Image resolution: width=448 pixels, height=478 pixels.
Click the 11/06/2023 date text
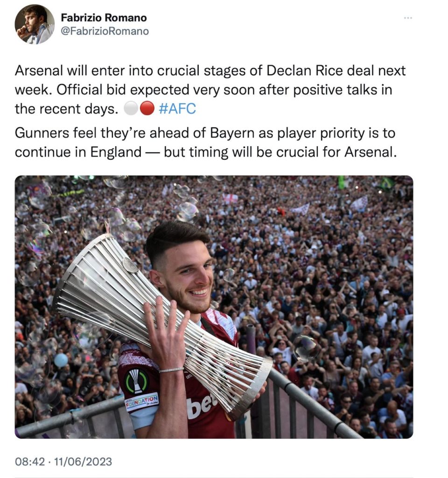click(83, 462)
